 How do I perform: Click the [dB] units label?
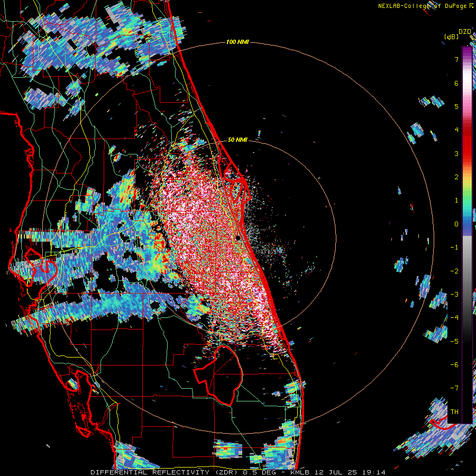[x=452, y=36]
